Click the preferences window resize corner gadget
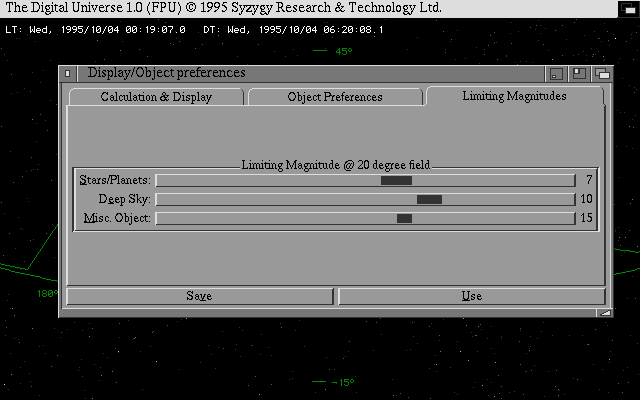The image size is (640, 400). [x=605, y=313]
